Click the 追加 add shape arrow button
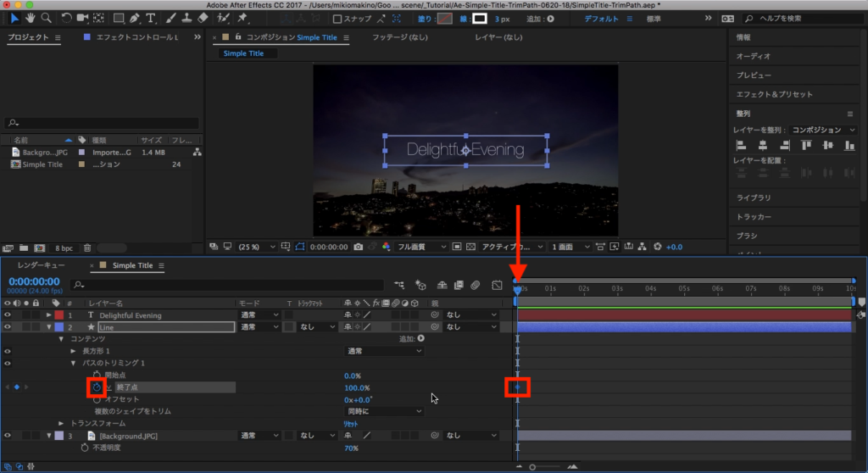Image resolution: width=868 pixels, height=473 pixels. pyautogui.click(x=420, y=339)
